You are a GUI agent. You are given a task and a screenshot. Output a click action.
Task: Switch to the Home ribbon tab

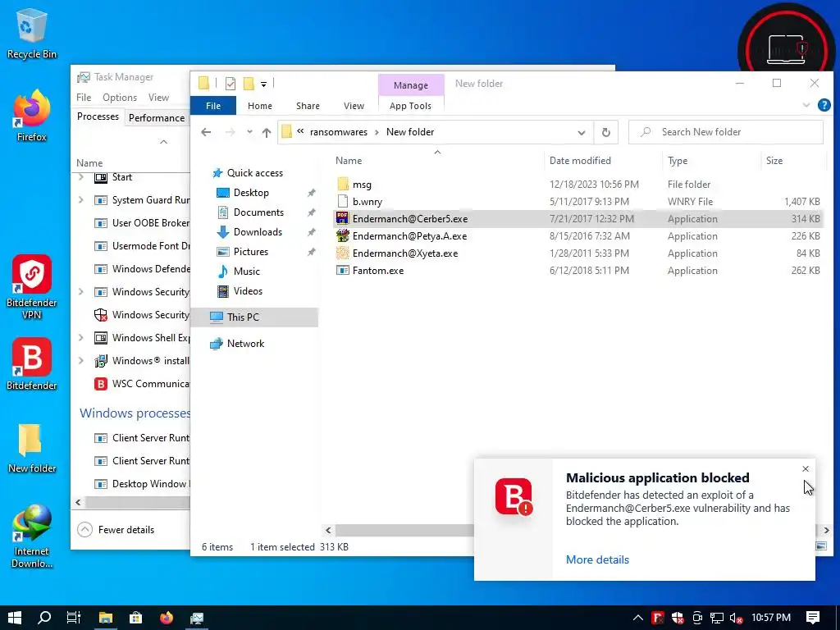[x=260, y=106]
